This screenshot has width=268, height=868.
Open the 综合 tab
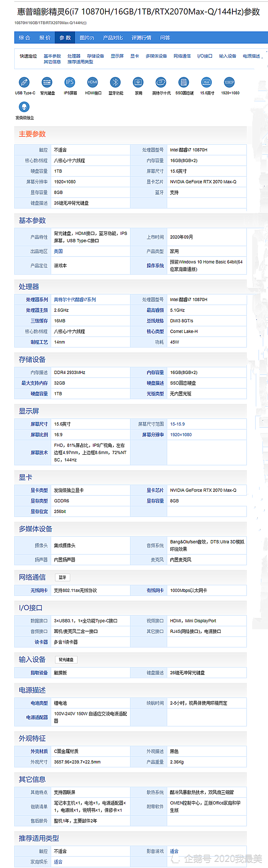click(x=24, y=38)
